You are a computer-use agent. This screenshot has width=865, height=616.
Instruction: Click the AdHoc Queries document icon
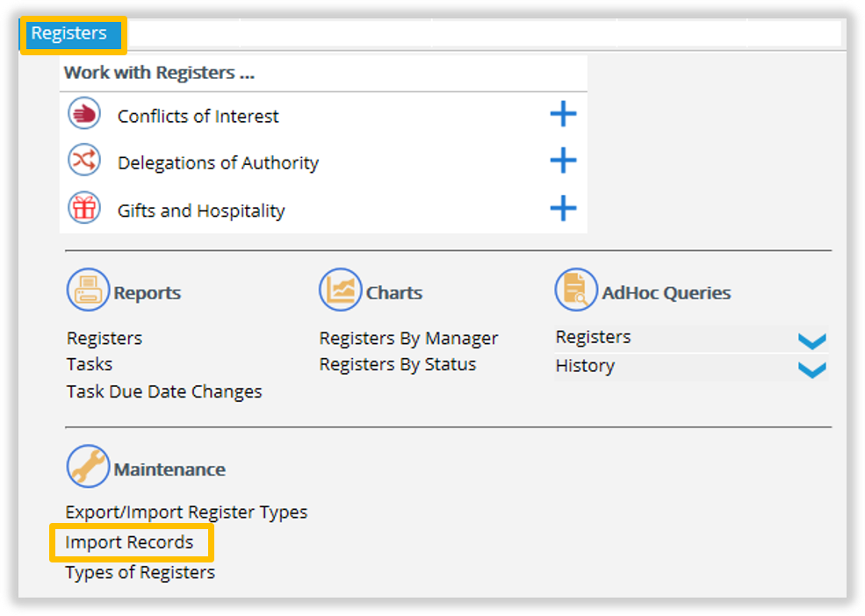point(576,290)
